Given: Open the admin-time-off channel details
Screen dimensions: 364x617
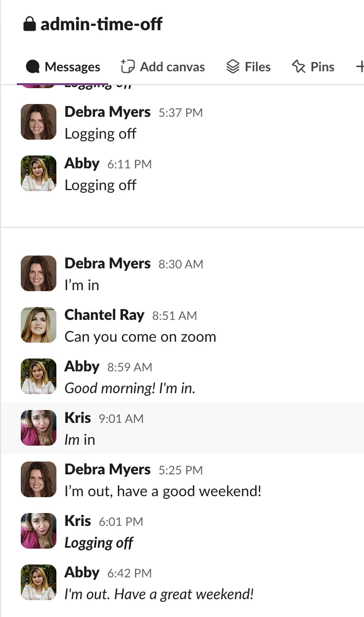Looking at the screenshot, I should pyautogui.click(x=101, y=24).
